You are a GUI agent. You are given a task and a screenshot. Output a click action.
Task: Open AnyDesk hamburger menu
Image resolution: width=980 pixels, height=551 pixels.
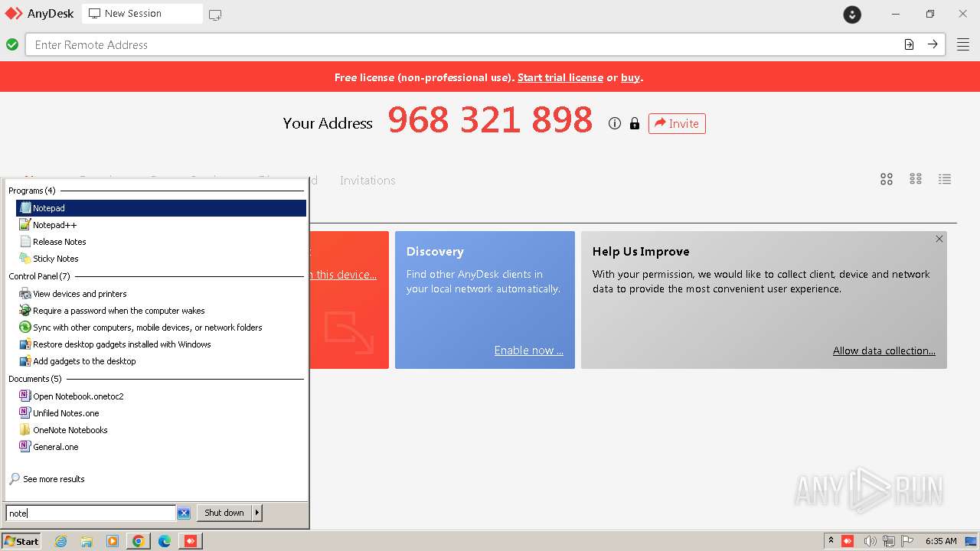click(x=962, y=44)
